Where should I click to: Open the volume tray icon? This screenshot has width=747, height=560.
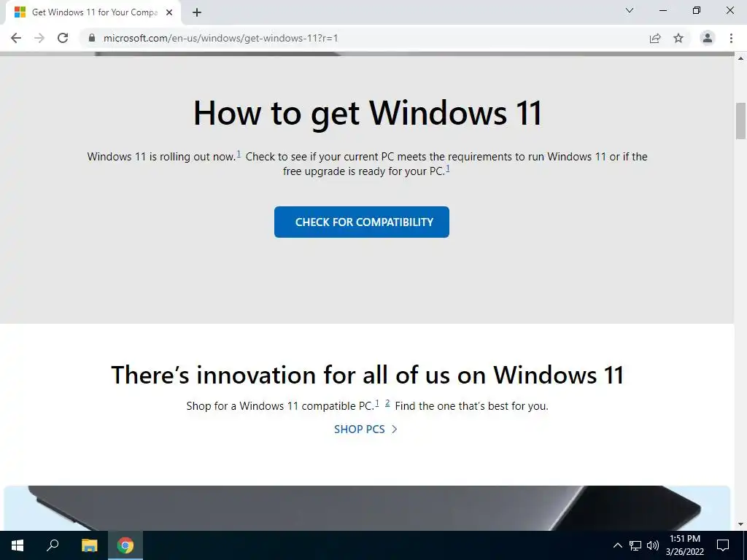tap(653, 545)
